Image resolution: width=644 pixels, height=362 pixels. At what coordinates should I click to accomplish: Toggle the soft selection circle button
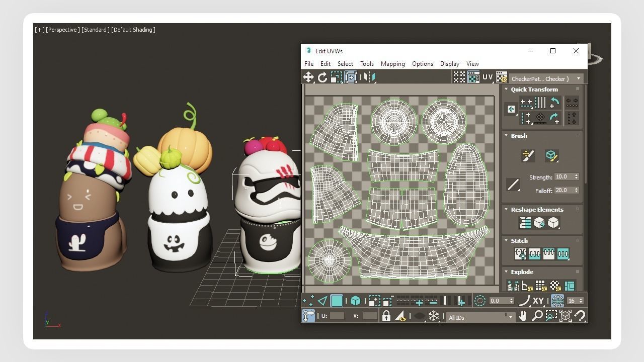tap(479, 301)
